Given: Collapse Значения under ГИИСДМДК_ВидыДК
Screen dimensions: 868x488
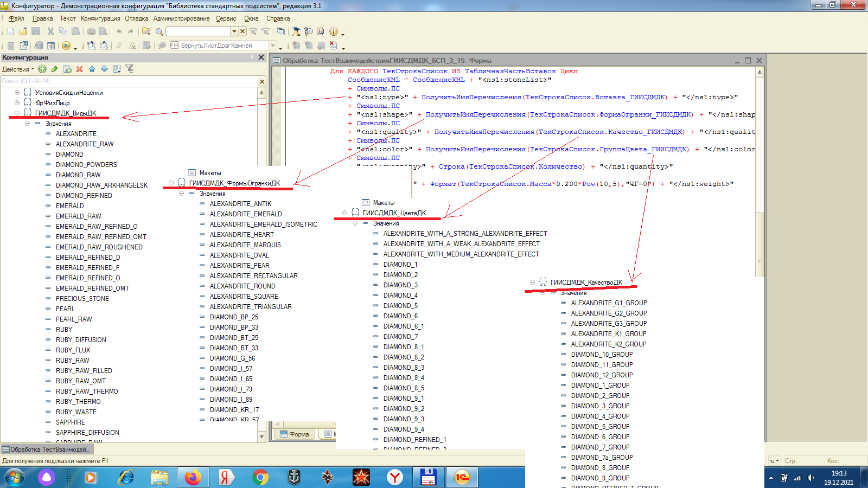Looking at the screenshot, I should tap(27, 123).
